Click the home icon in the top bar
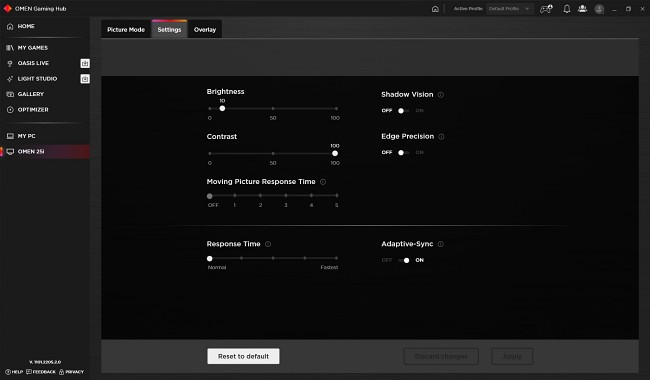 (435, 9)
